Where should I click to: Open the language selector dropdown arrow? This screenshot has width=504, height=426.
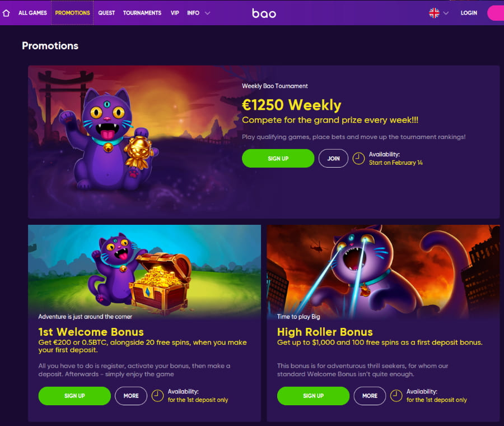[x=446, y=13]
